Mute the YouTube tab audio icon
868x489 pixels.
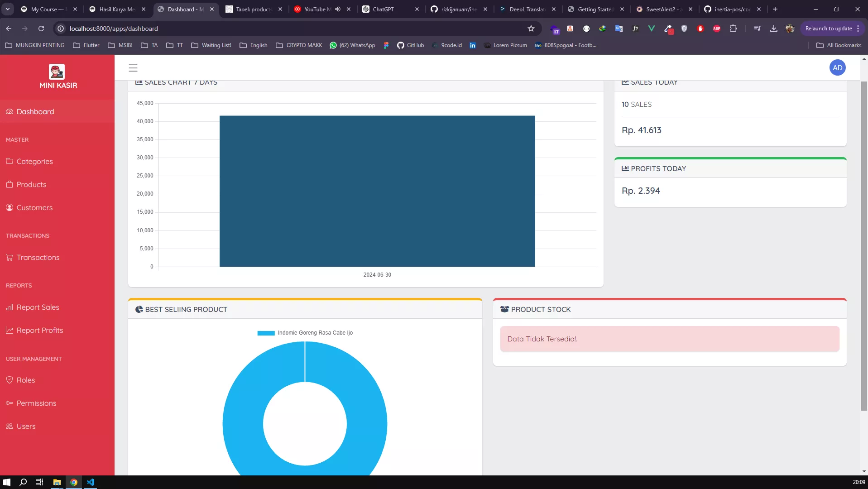tap(338, 9)
